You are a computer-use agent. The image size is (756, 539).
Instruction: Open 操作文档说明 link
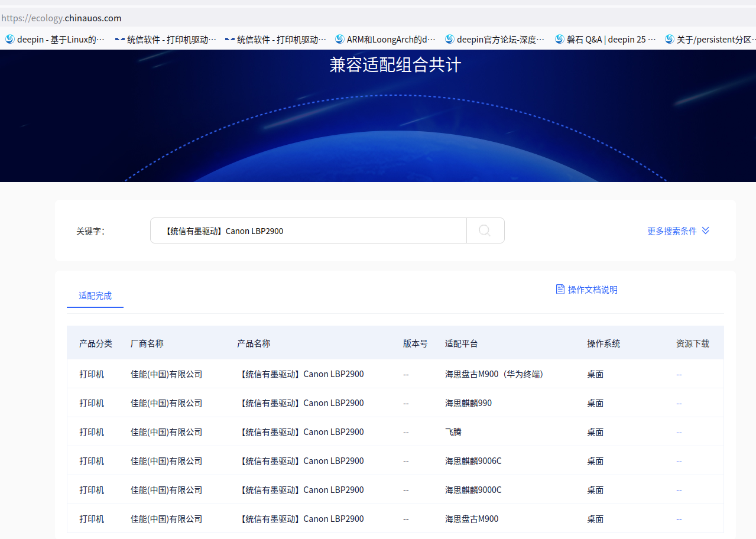click(592, 290)
